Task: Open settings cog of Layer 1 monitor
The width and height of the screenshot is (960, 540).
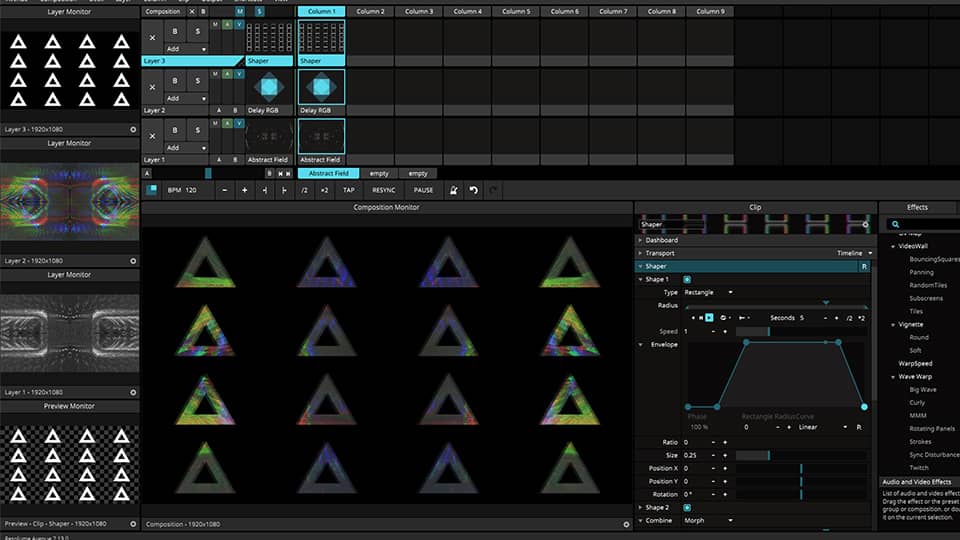Action: [x=133, y=392]
